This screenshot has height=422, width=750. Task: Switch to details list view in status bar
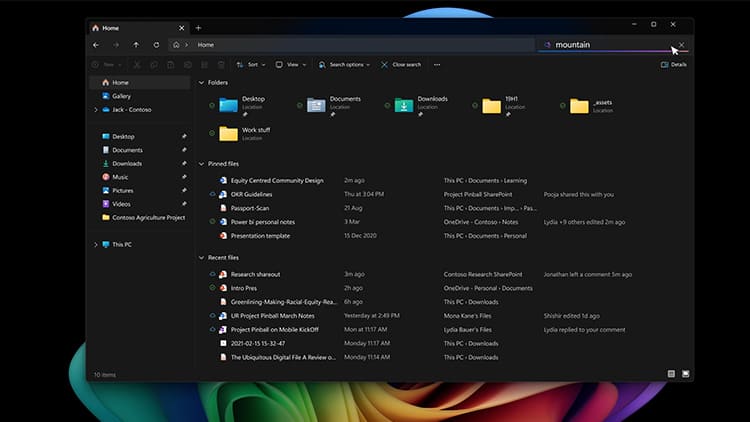click(671, 374)
